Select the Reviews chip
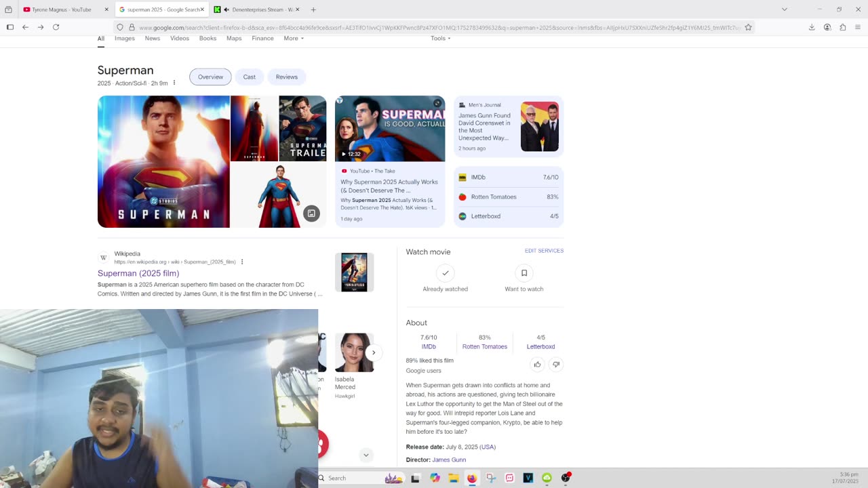The image size is (868, 488). (287, 77)
